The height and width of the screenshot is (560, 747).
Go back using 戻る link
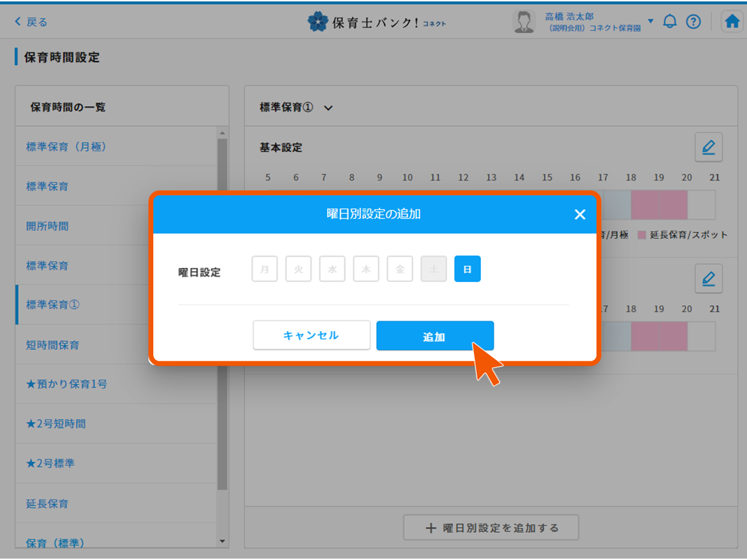point(31,22)
